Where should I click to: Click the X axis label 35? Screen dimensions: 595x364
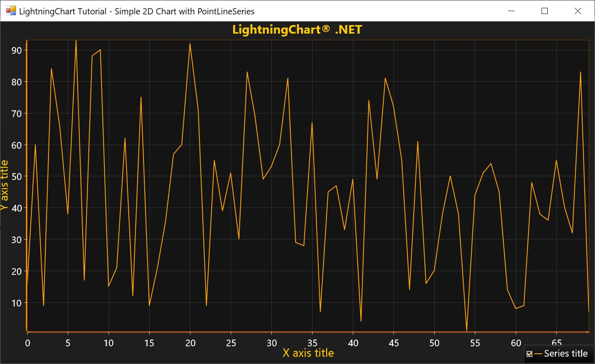(x=313, y=343)
